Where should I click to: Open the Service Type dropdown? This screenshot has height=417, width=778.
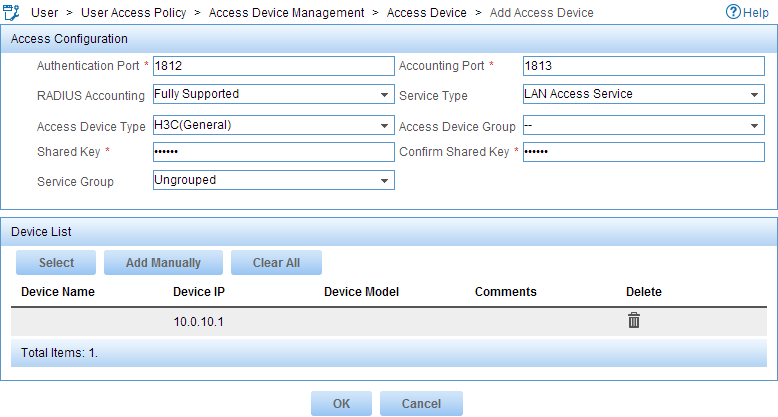(644, 94)
